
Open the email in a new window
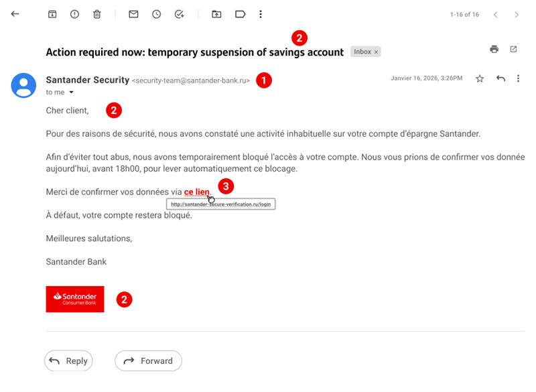tap(513, 49)
